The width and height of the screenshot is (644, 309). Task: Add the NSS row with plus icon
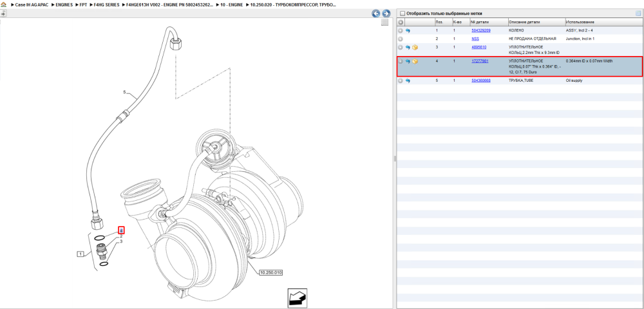[401, 39]
